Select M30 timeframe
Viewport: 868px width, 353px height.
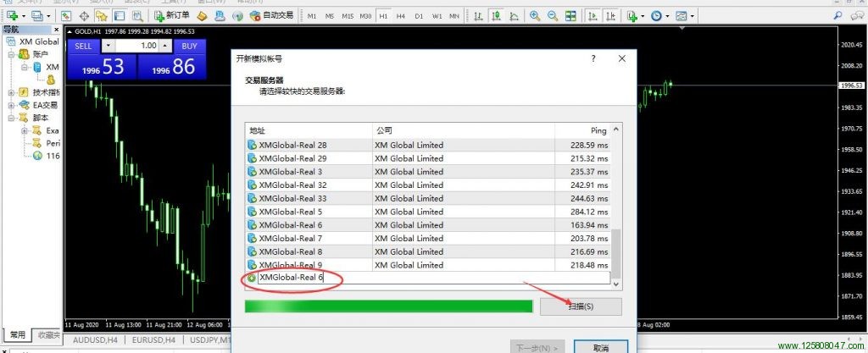click(365, 16)
